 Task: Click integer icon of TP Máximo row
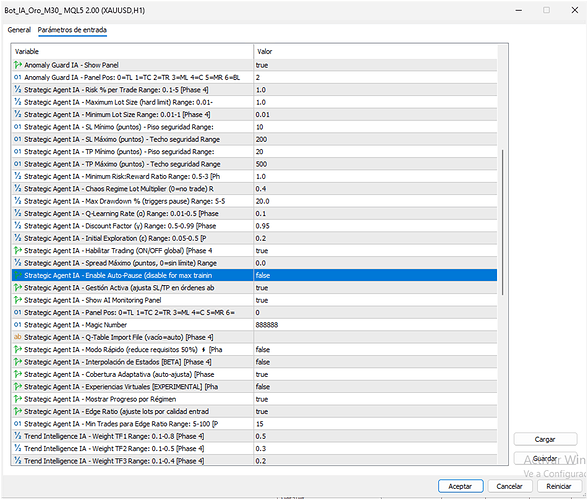[x=18, y=164]
